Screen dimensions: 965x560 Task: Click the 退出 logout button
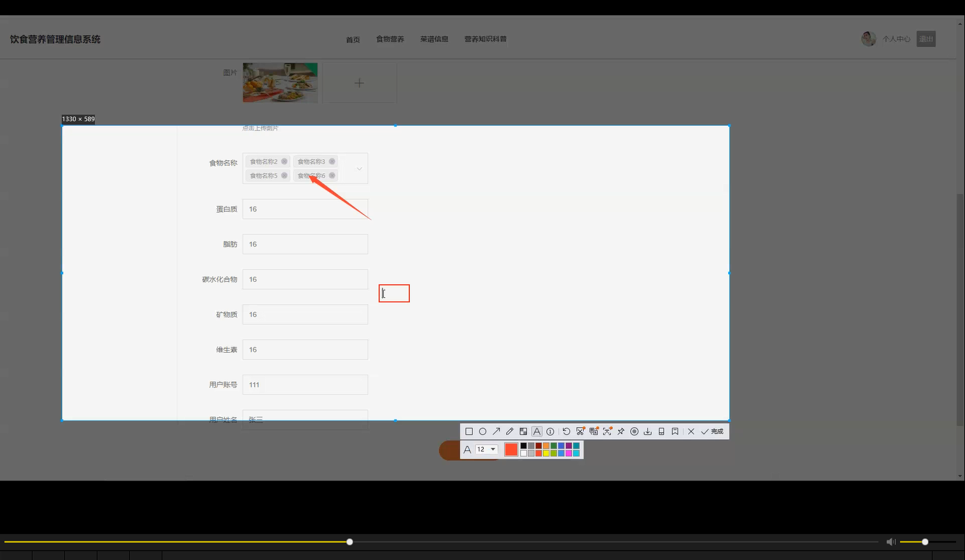pyautogui.click(x=926, y=39)
